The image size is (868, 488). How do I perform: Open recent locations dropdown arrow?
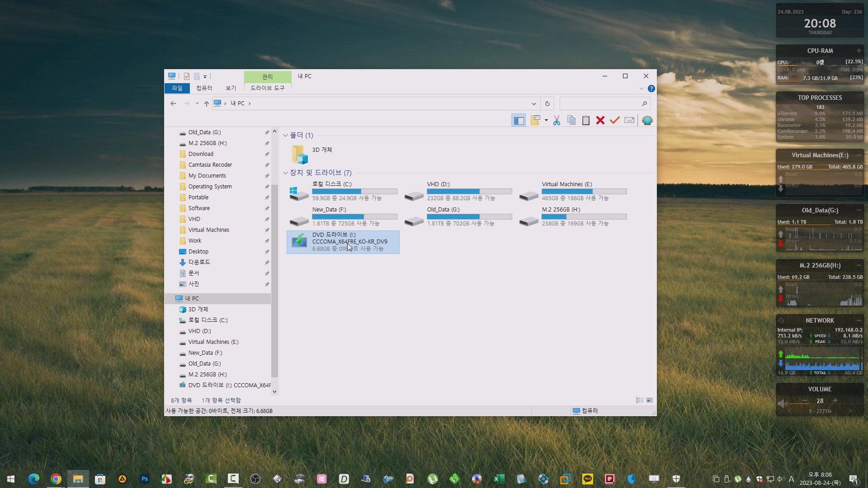click(x=197, y=103)
